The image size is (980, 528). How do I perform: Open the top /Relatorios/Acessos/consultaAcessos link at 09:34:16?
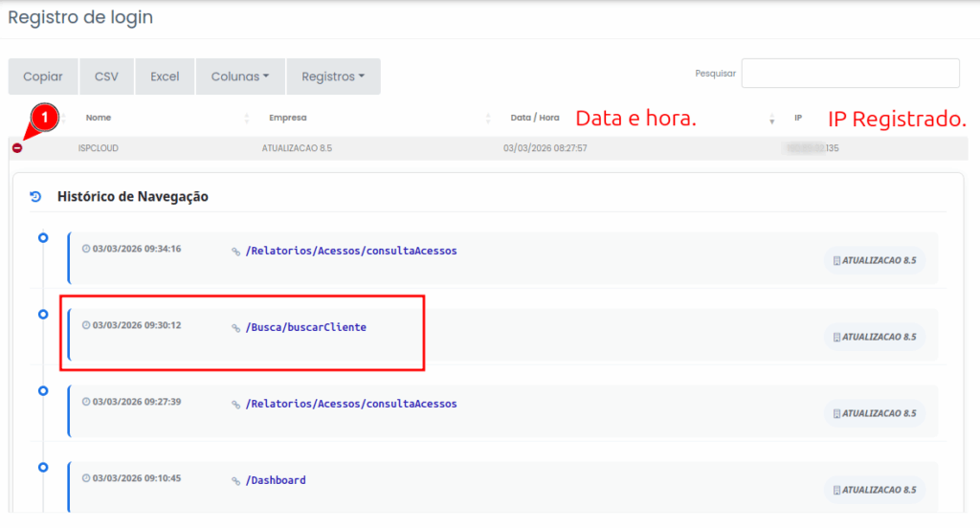coord(351,251)
